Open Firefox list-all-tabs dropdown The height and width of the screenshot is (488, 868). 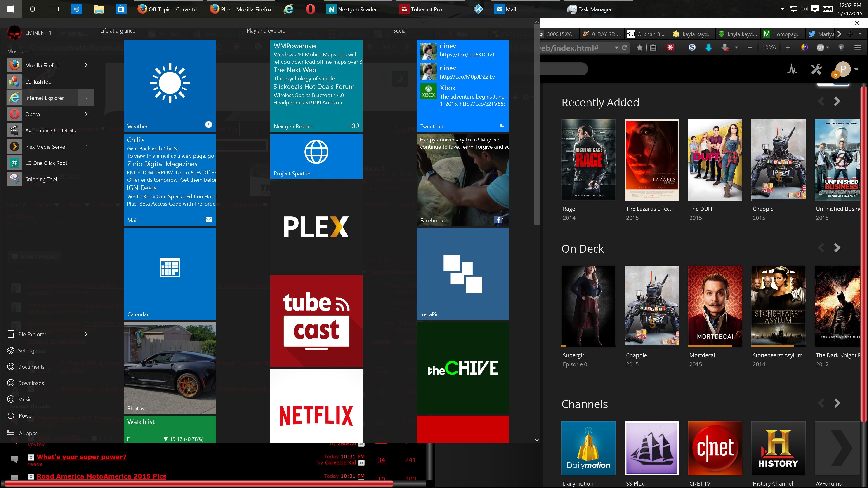[x=860, y=34]
